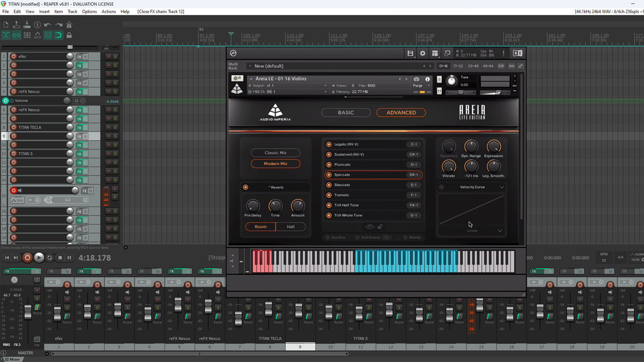Open the File menu
Viewport: 644px width, 362px height.
pos(6,11)
